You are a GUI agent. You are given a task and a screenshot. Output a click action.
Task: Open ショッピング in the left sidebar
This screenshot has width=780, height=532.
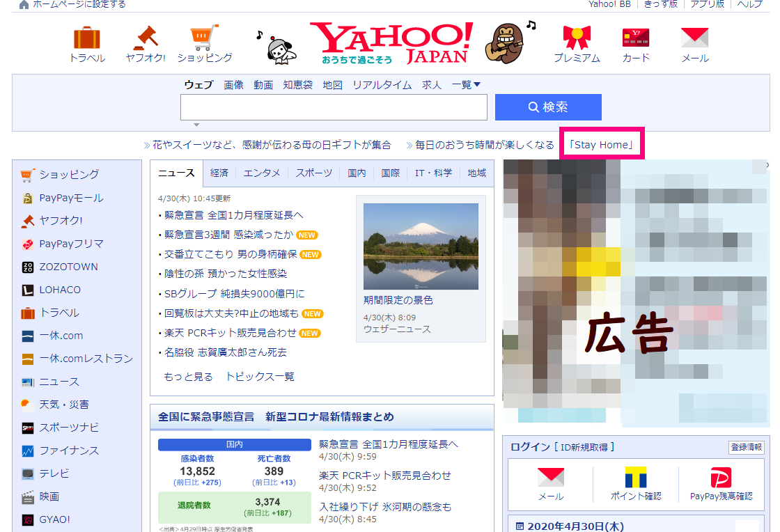click(69, 175)
